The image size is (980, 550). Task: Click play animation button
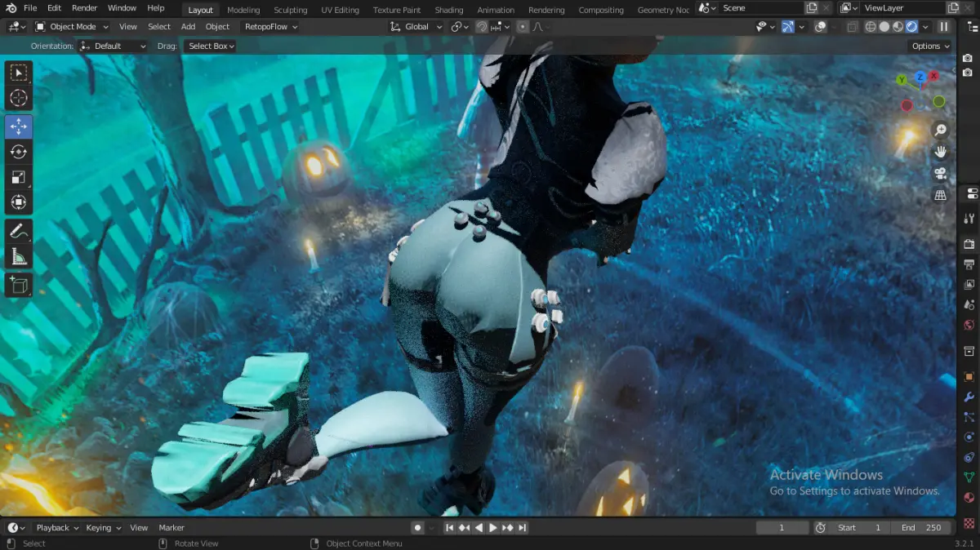click(493, 528)
